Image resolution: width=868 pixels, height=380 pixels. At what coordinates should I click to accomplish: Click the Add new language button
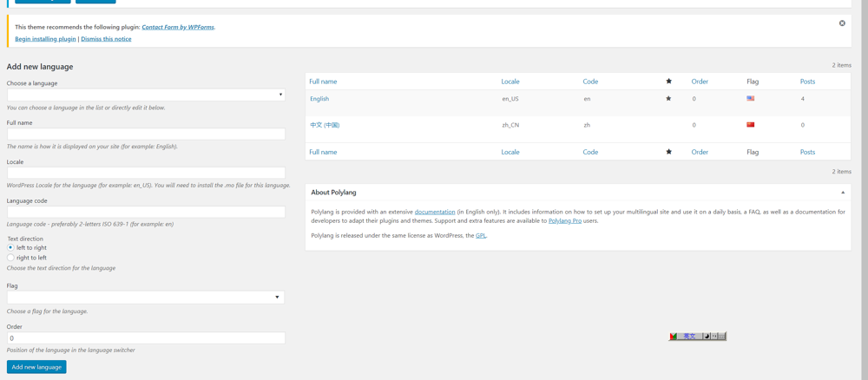[x=36, y=367]
